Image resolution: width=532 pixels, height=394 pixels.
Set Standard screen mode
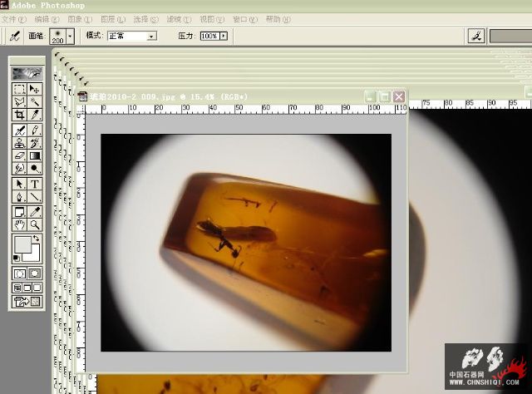[x=17, y=288]
